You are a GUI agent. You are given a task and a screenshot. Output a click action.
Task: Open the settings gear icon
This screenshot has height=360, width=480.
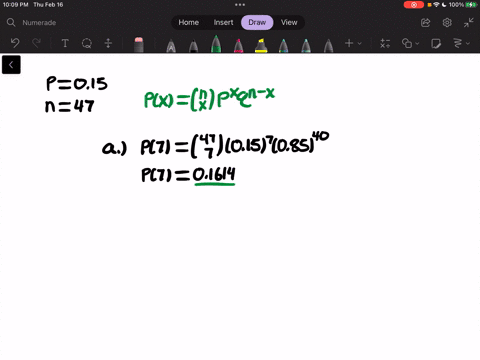(447, 22)
